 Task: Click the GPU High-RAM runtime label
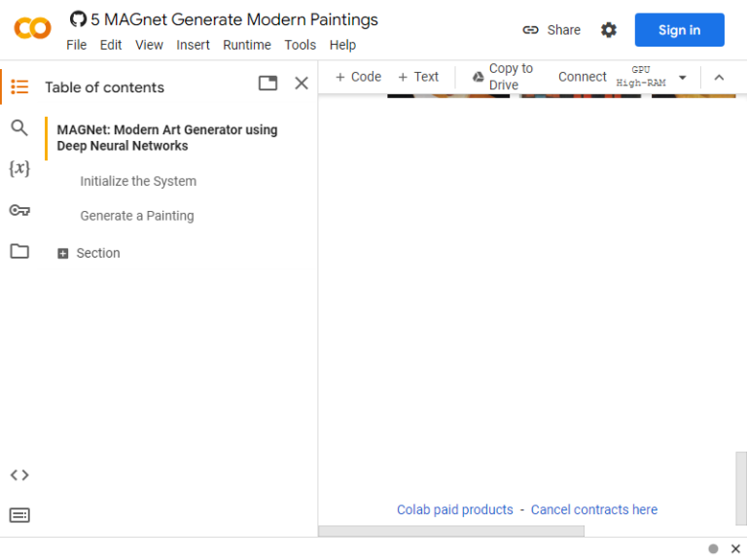click(641, 76)
